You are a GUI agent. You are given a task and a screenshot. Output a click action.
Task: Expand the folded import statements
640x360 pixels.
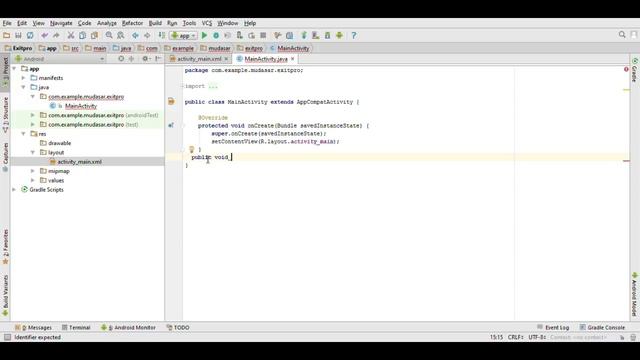coord(213,86)
